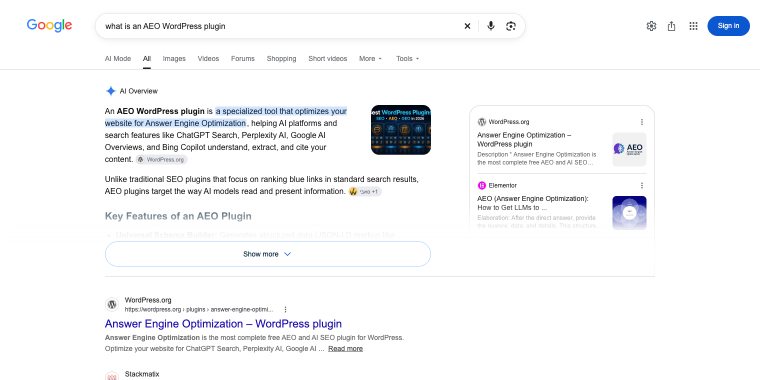Open the share icon in the header
760x380 pixels.
(671, 26)
